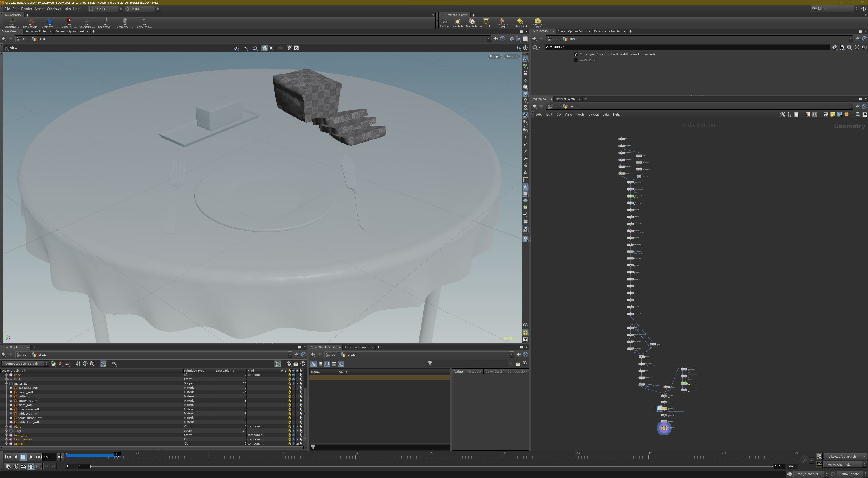
Task: Click the playback range slider end handle
Action: [x=773, y=466]
